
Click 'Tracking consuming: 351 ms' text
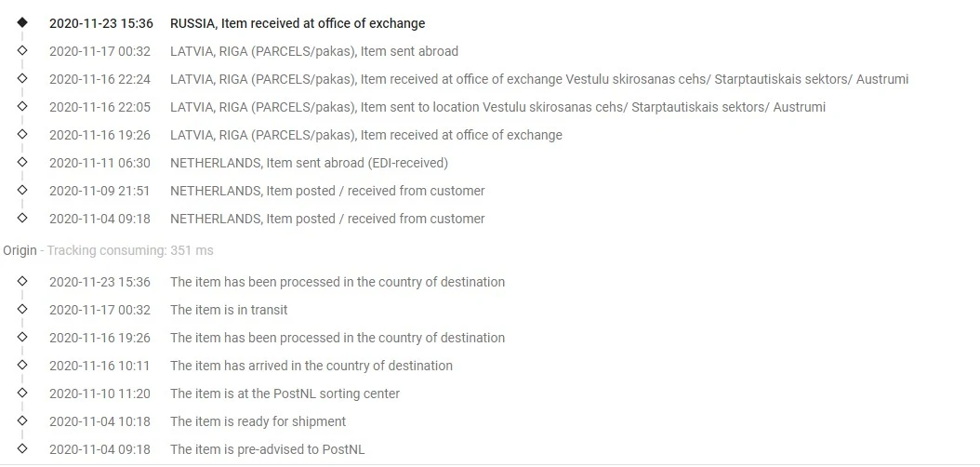coord(130,250)
